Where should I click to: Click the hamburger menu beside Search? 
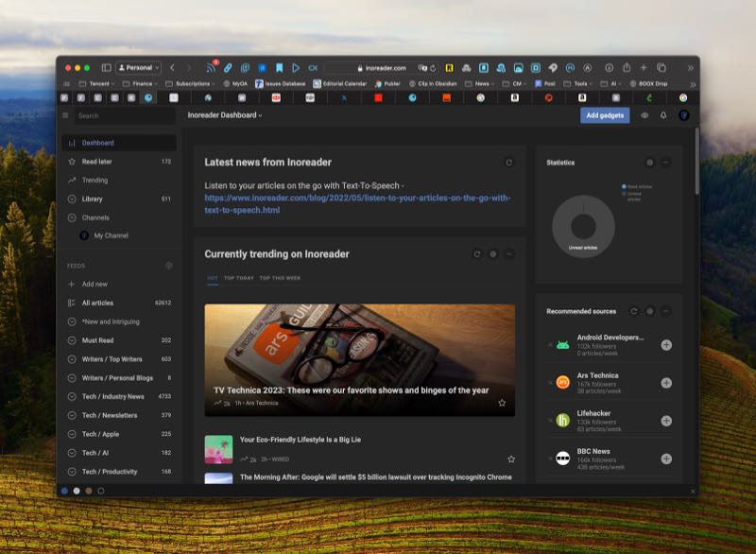pyautogui.click(x=65, y=115)
